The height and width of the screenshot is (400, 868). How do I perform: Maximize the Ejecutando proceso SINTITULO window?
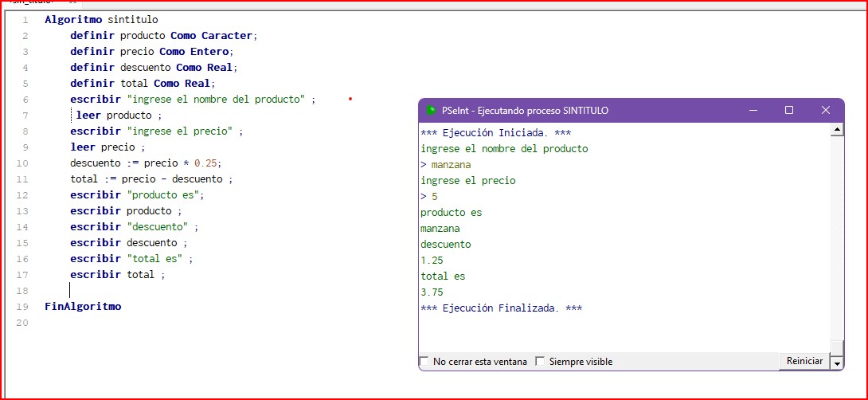pyautogui.click(x=789, y=111)
